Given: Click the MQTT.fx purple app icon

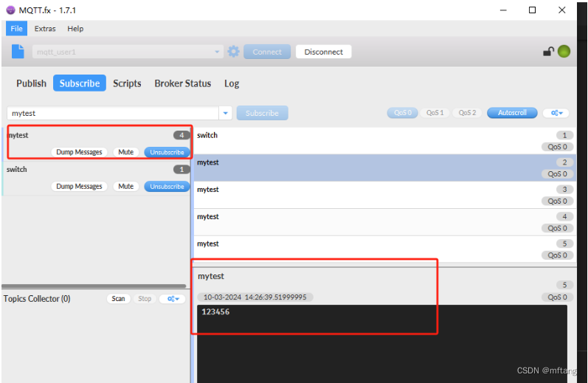Looking at the screenshot, I should (x=10, y=10).
